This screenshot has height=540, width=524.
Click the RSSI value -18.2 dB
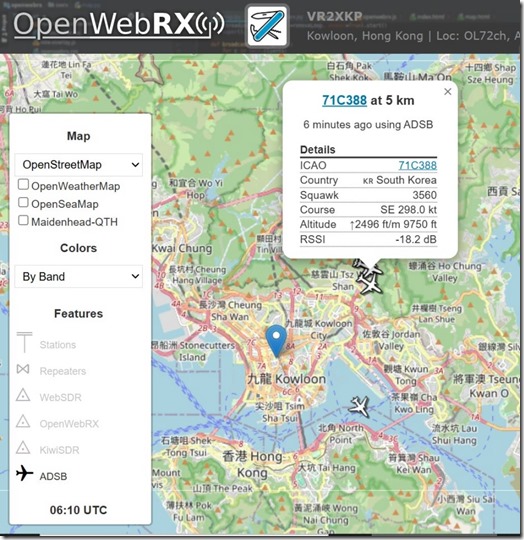(416, 239)
